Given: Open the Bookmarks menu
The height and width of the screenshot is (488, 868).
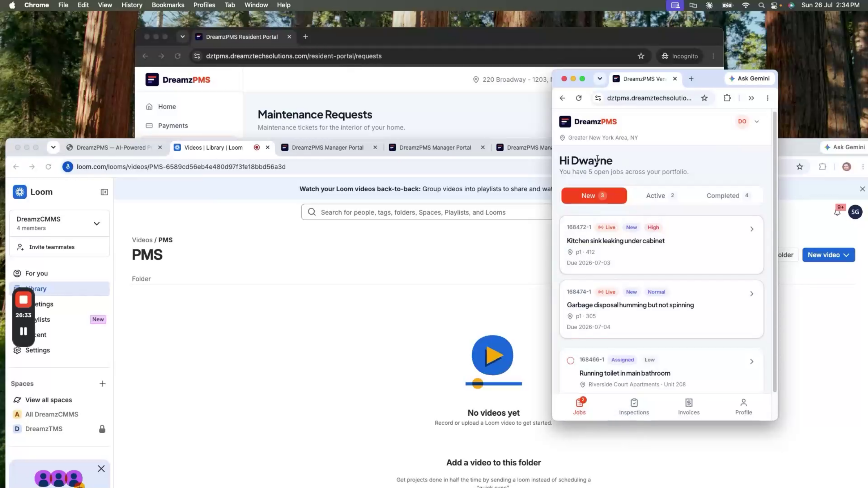Looking at the screenshot, I should pos(168,5).
